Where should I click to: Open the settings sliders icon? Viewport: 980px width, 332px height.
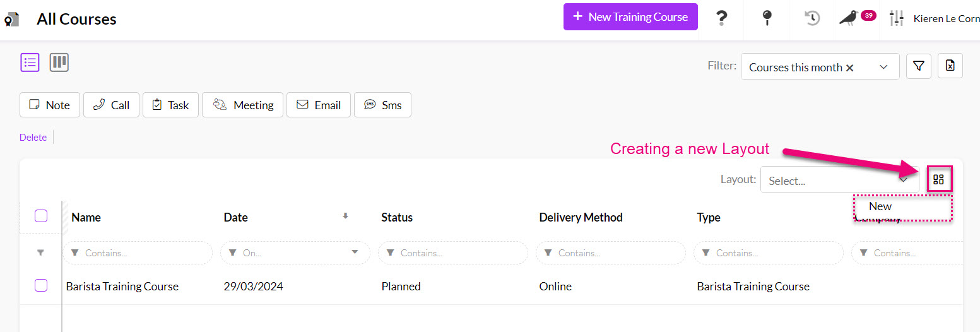pyautogui.click(x=897, y=18)
